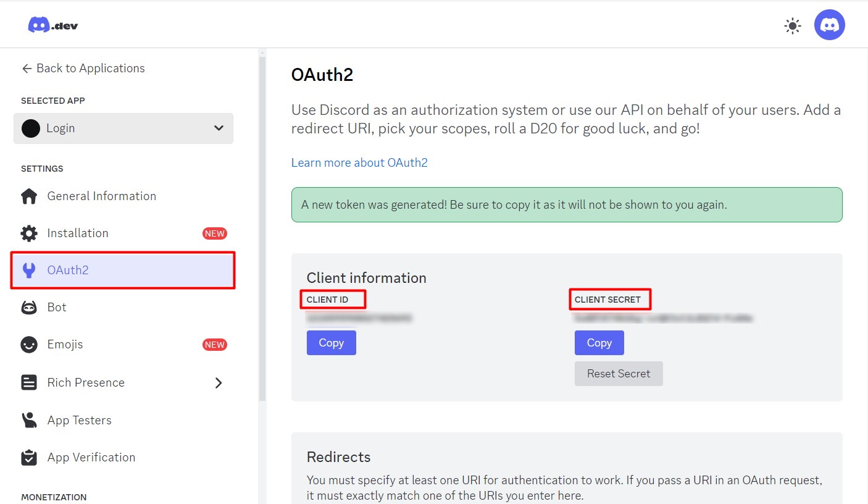
Task: Click the wrench icon beside OAuth2
Action: tap(29, 271)
